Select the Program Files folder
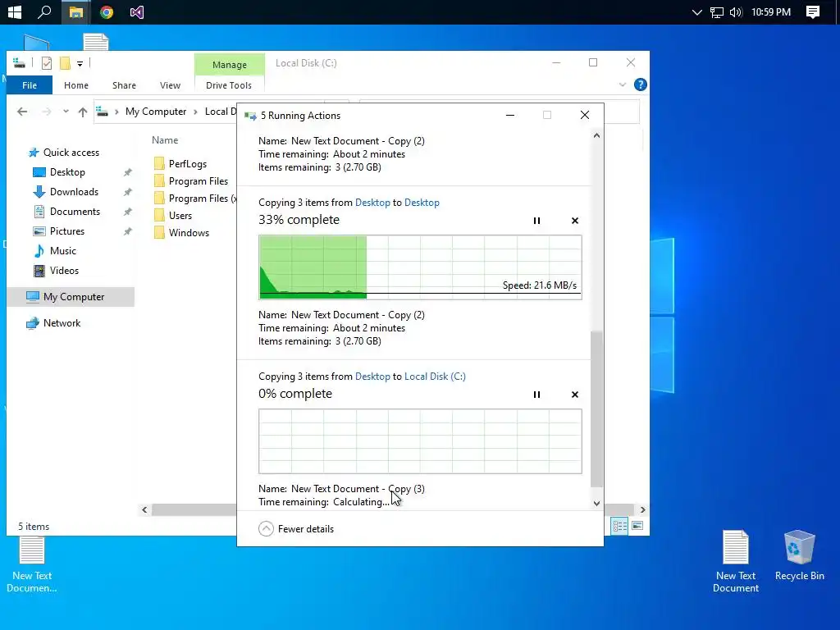This screenshot has height=630, width=840. (x=199, y=181)
